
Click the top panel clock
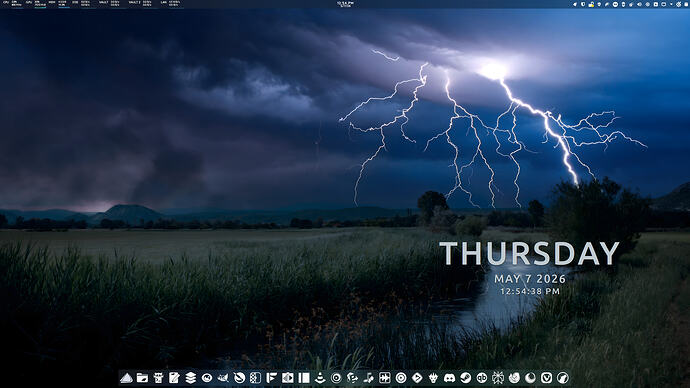coord(345,4)
